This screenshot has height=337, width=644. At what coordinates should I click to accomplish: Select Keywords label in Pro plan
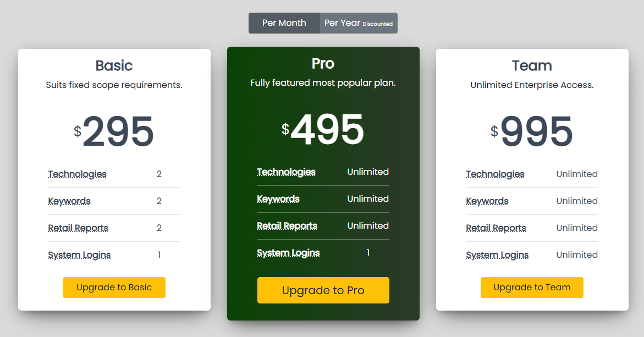[x=278, y=199]
